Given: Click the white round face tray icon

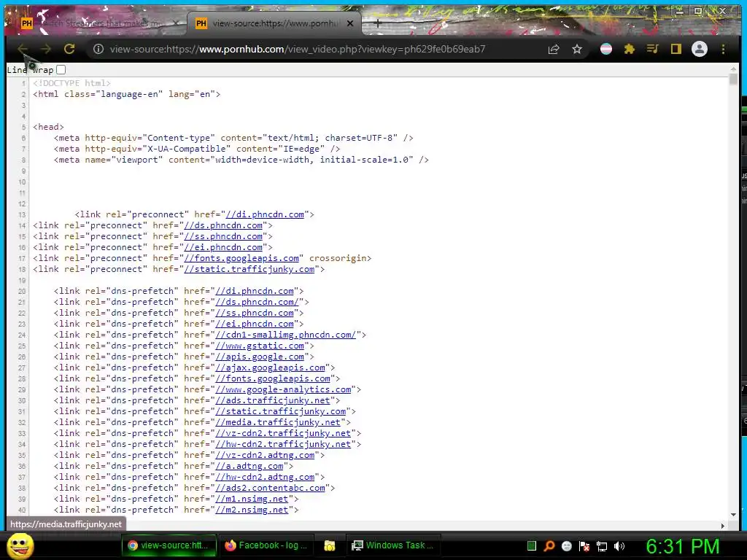Looking at the screenshot, I should tap(567, 545).
